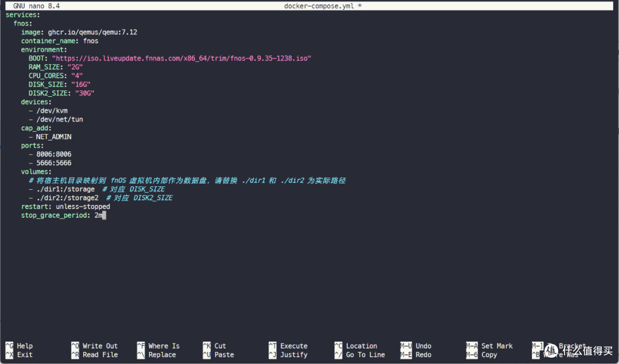
Task: Copy the current line
Action: (488, 354)
